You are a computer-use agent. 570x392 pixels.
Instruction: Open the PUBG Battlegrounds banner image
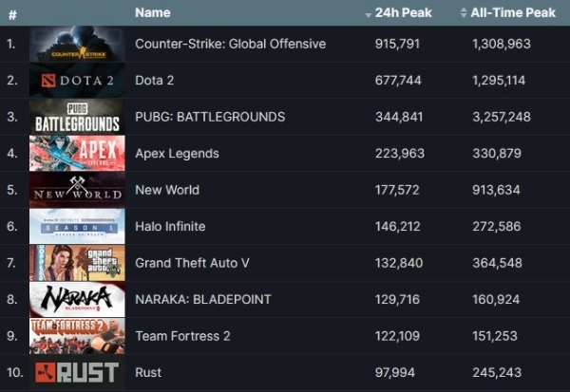point(77,117)
